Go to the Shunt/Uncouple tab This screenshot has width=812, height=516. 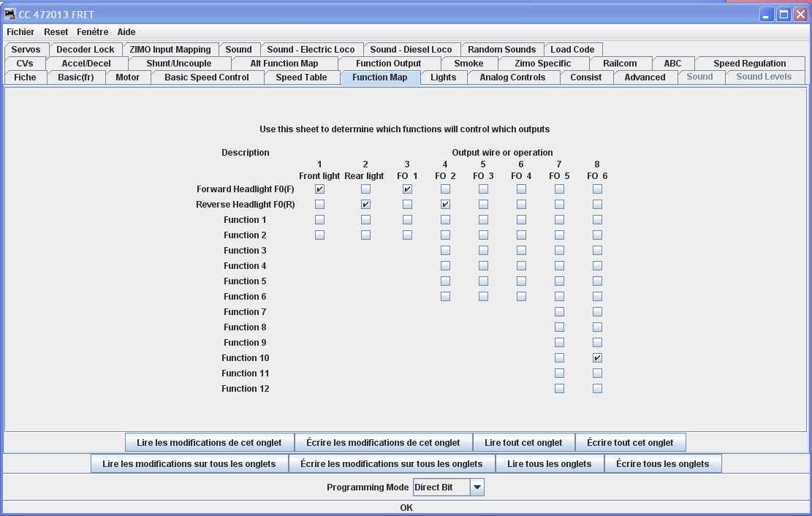[179, 63]
